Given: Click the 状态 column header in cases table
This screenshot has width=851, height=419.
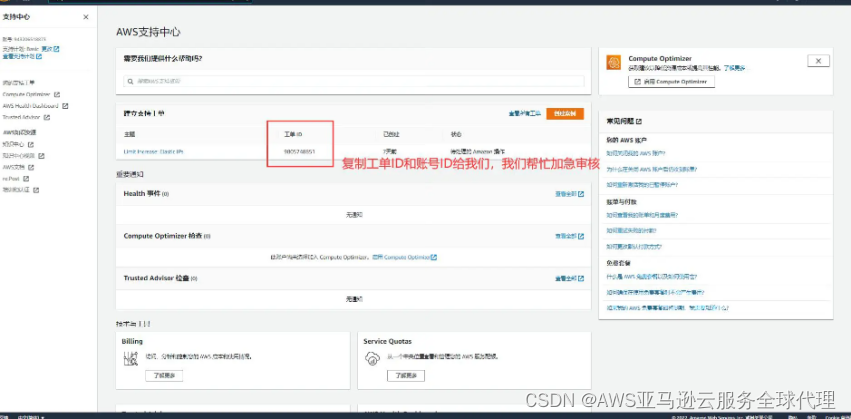Looking at the screenshot, I should 456,134.
